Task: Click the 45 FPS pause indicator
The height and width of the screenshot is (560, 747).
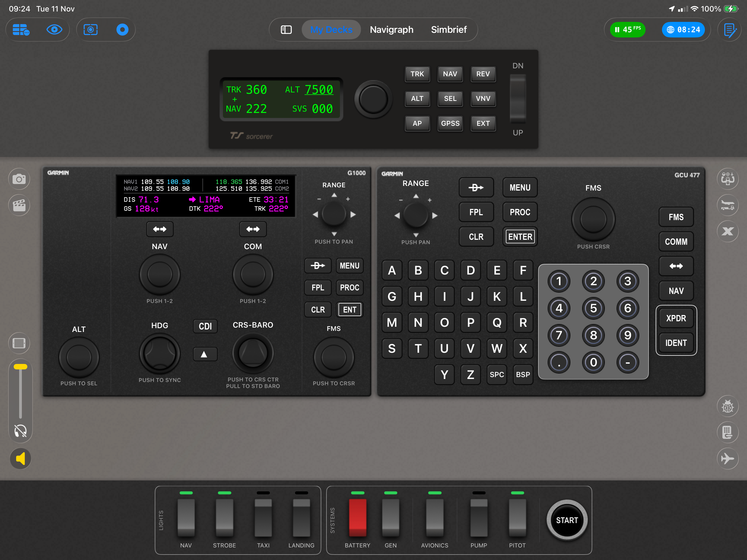Action: (628, 30)
